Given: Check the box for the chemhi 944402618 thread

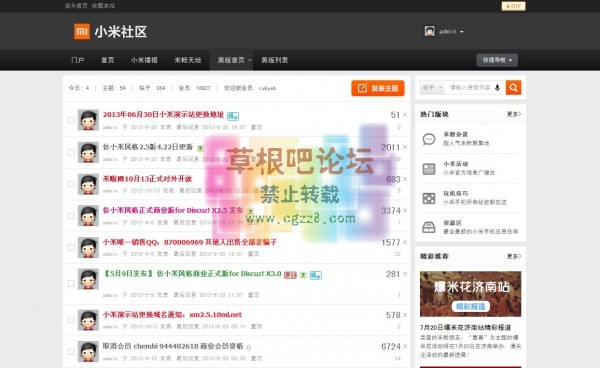Looking at the screenshot, I should [x=71, y=352].
